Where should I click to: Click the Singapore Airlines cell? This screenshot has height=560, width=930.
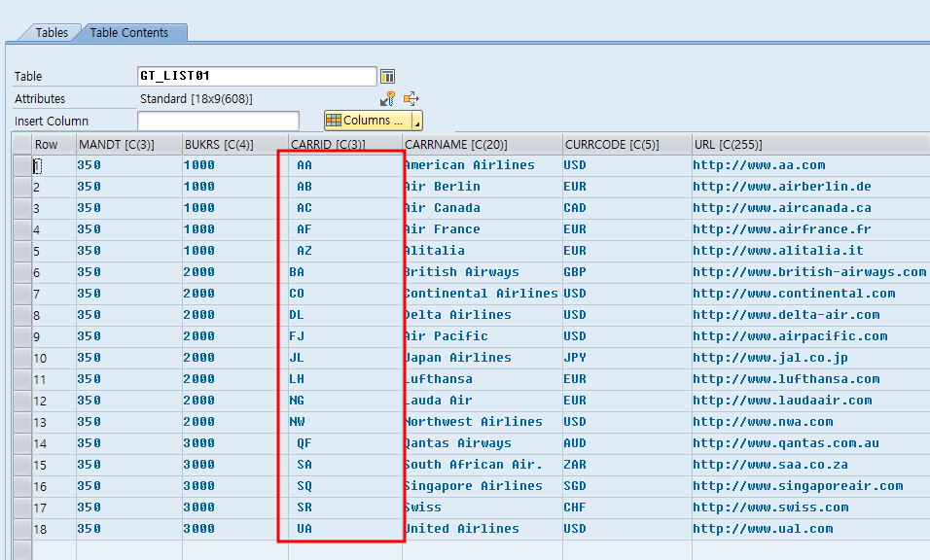coord(483,486)
